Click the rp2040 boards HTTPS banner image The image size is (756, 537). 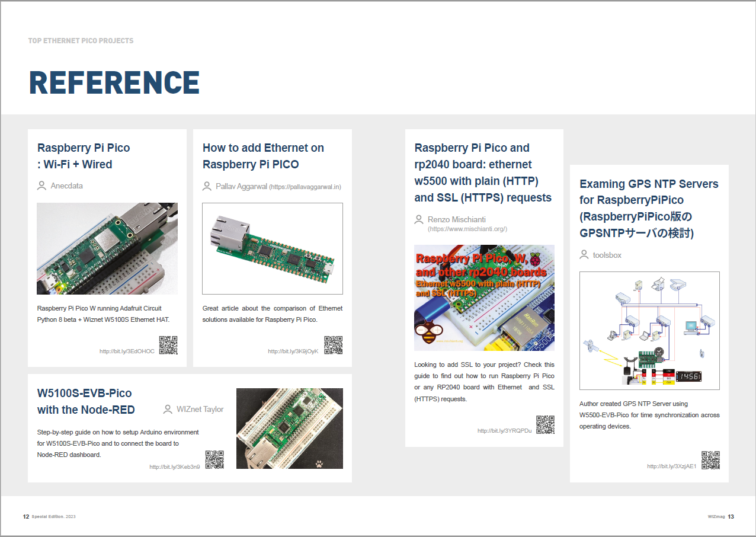[485, 298]
